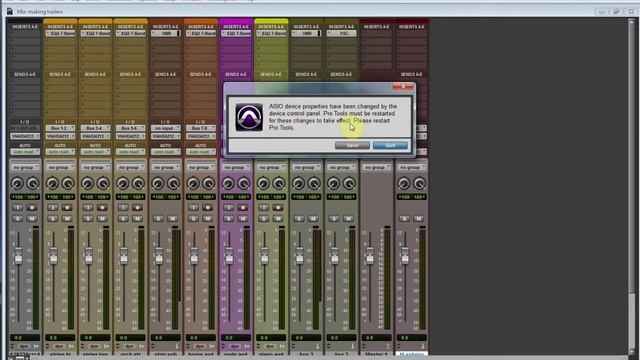The width and height of the screenshot is (640, 360).
Task: Click the record button on the lime-green track
Action: pyautogui.click(x=278, y=208)
